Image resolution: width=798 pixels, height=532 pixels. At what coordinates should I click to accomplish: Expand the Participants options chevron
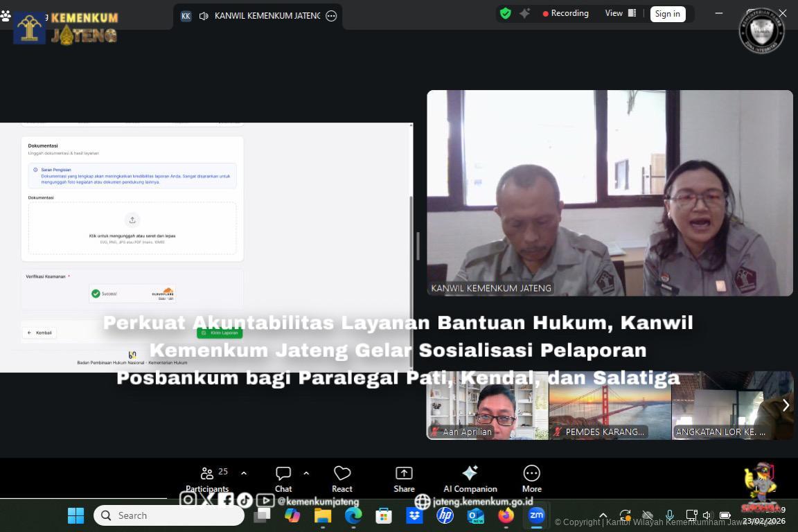pos(244,473)
